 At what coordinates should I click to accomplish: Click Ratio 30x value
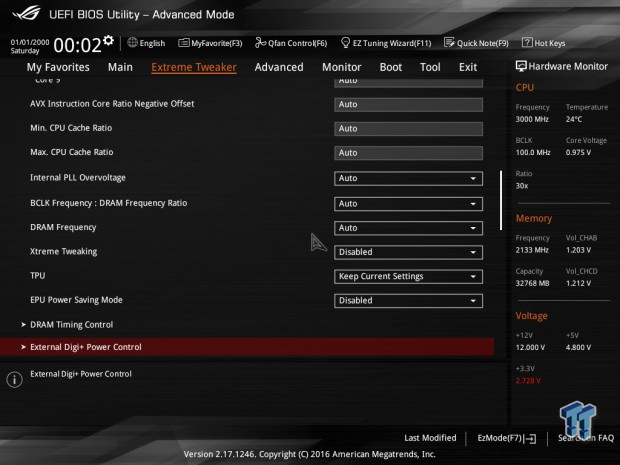tap(522, 185)
